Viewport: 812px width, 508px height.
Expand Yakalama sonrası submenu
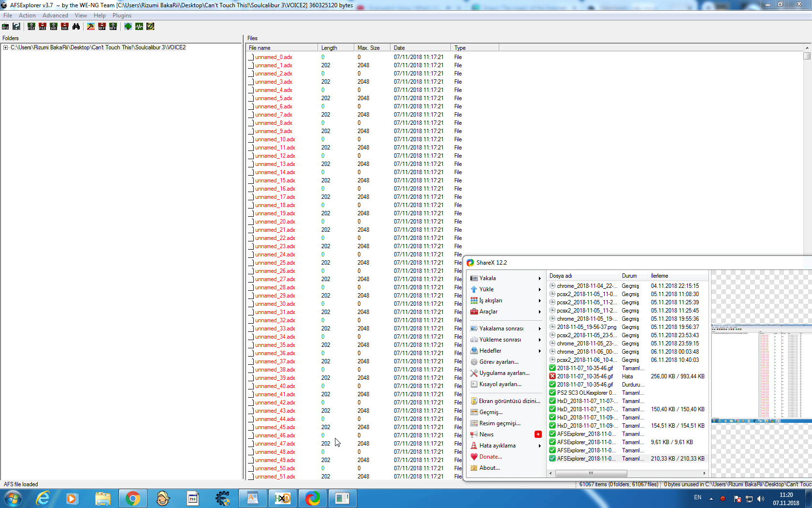click(539, 329)
